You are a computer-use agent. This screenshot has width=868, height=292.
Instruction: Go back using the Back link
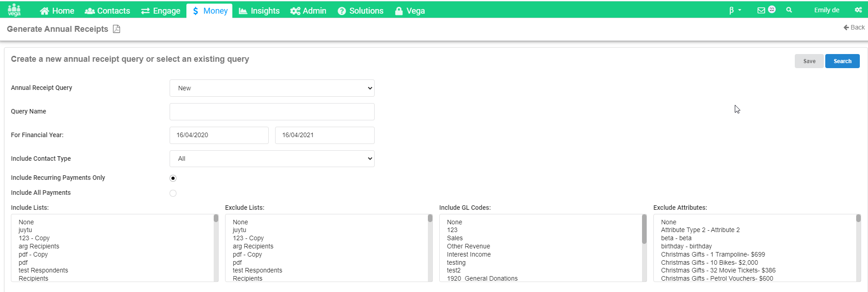click(854, 27)
